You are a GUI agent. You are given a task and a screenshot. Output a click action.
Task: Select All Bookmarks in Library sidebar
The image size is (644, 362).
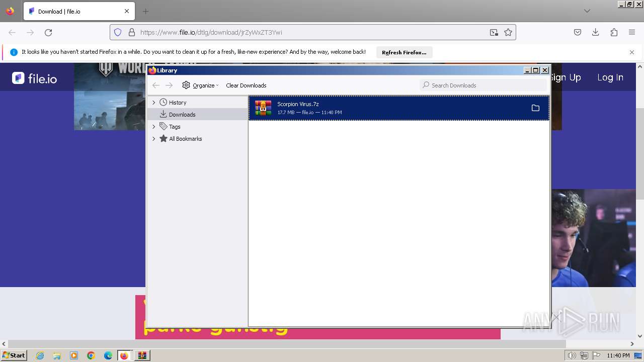185,139
